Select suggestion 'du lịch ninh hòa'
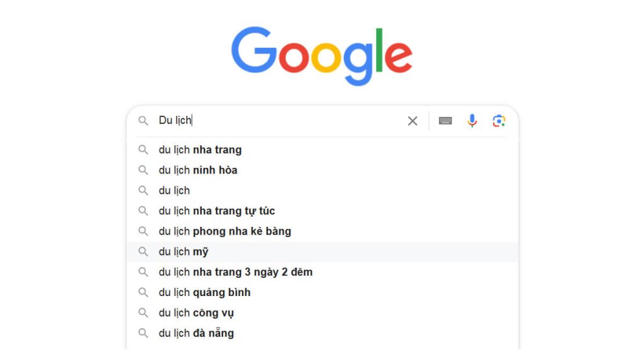644x362 pixels. pyautogui.click(x=197, y=170)
